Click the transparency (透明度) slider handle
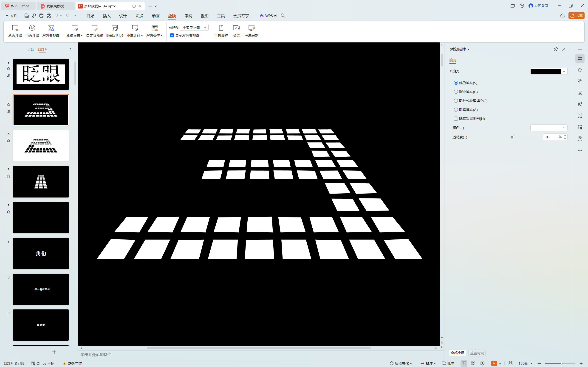Viewport: 588px width, 367px height. coord(512,137)
